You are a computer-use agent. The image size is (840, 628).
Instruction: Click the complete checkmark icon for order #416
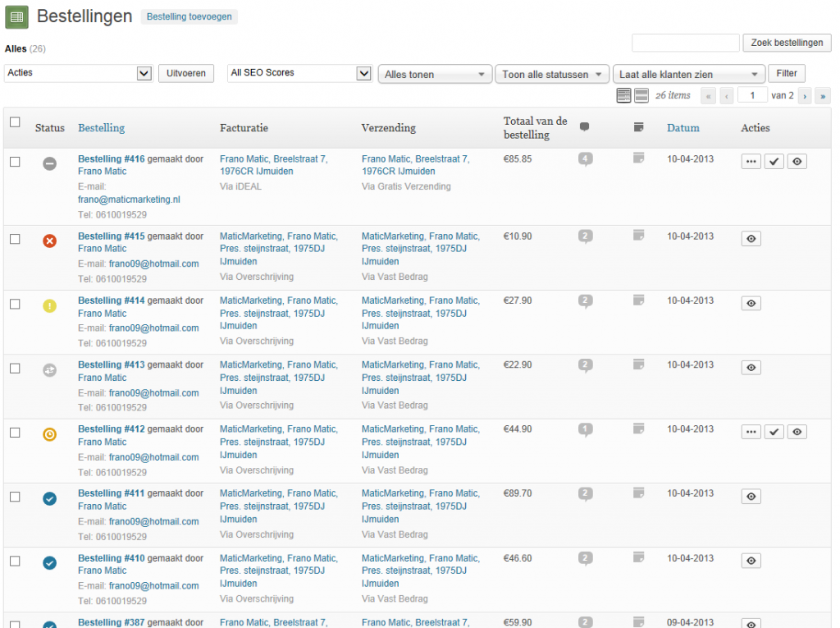[x=774, y=162]
